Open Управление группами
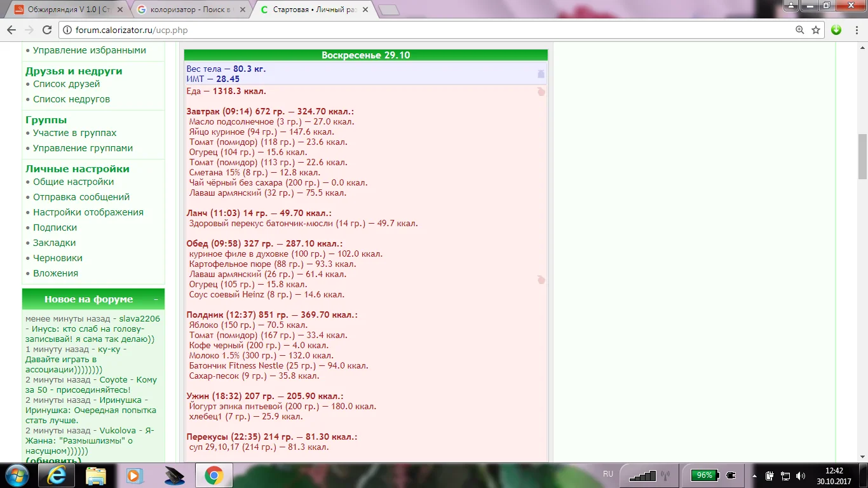Viewport: 868px width, 488px height. [83, 148]
